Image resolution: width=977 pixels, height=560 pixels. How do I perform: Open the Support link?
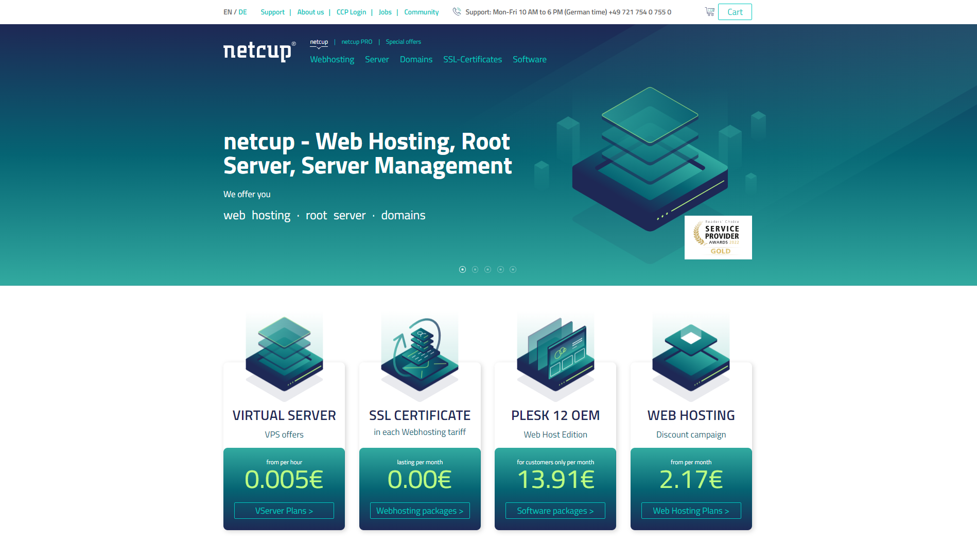tap(272, 12)
